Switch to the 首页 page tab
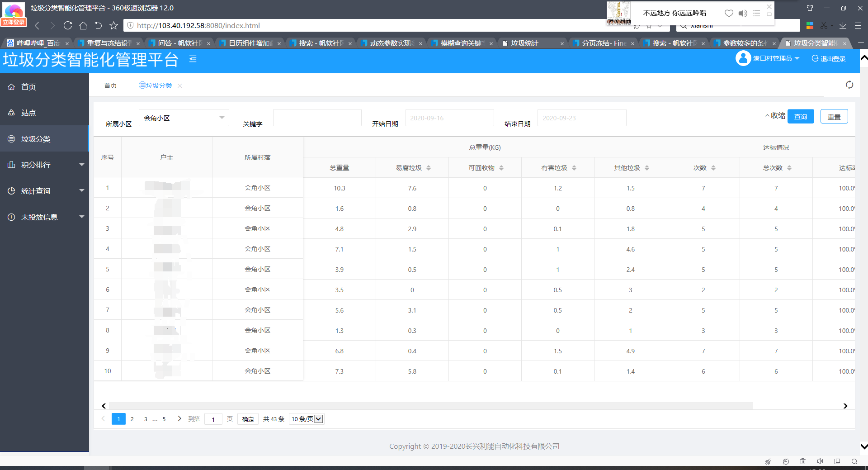The width and height of the screenshot is (868, 470). (x=110, y=85)
